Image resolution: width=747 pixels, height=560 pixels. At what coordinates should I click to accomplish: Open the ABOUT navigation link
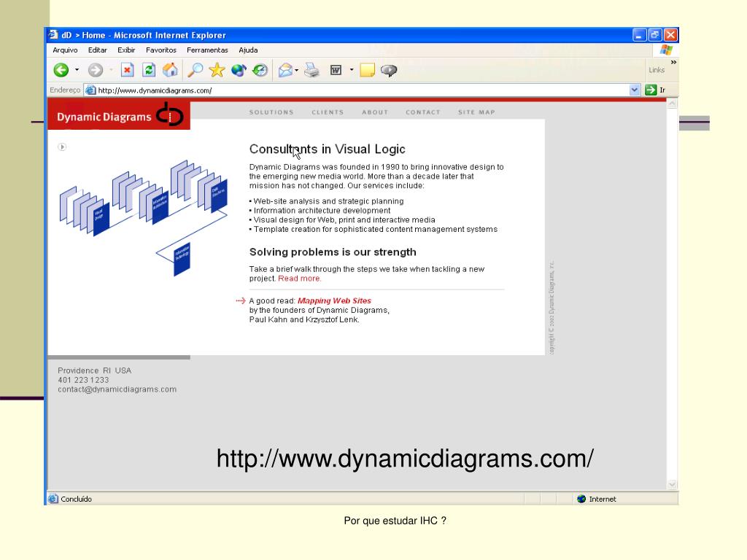pyautogui.click(x=375, y=112)
